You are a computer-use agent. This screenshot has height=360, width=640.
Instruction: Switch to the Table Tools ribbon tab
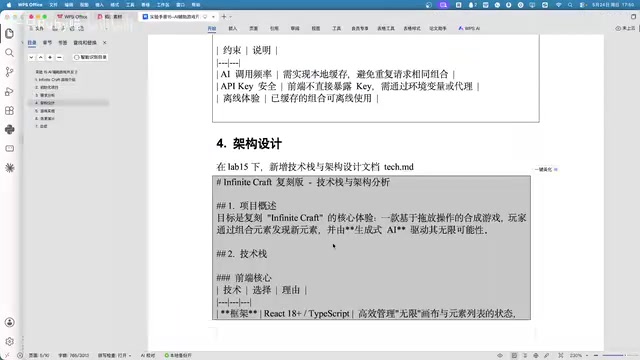point(386,29)
